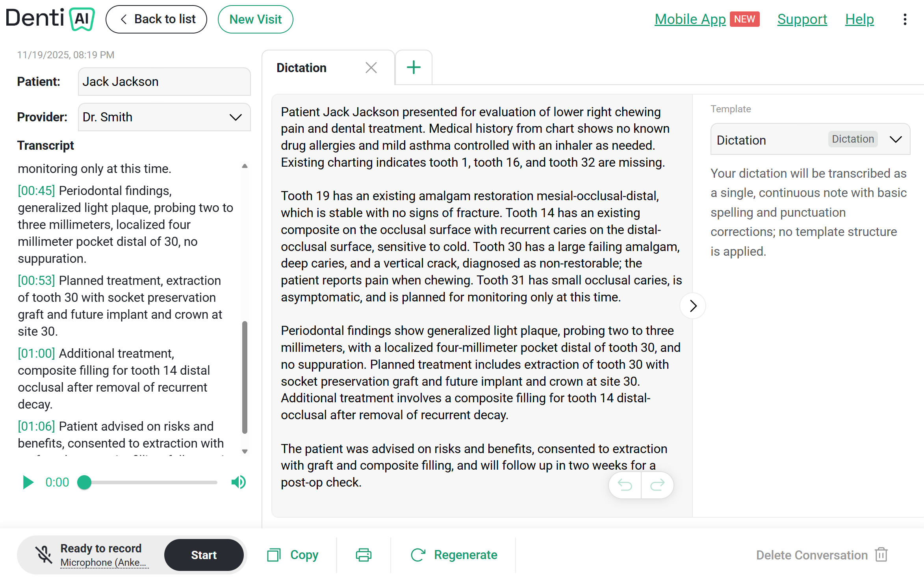Image resolution: width=924 pixels, height=578 pixels.
Task: Mute the audio volume speaker icon
Action: click(239, 482)
